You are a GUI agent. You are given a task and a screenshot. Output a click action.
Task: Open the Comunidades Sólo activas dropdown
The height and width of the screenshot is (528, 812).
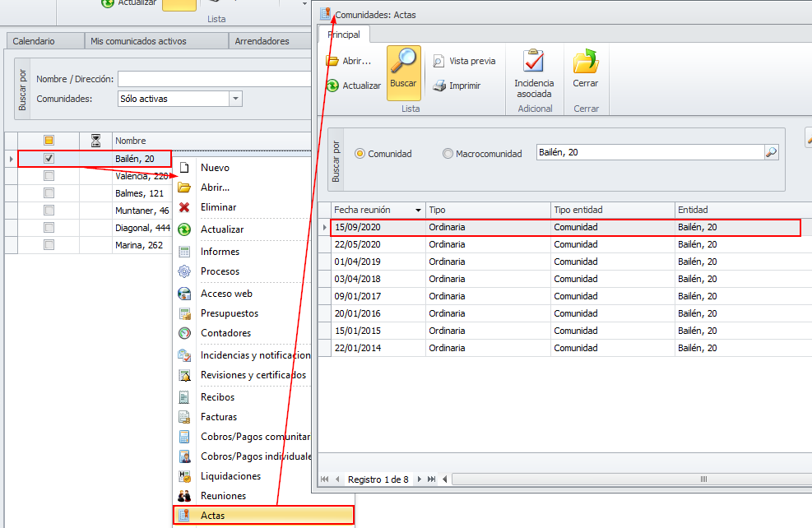(x=235, y=99)
